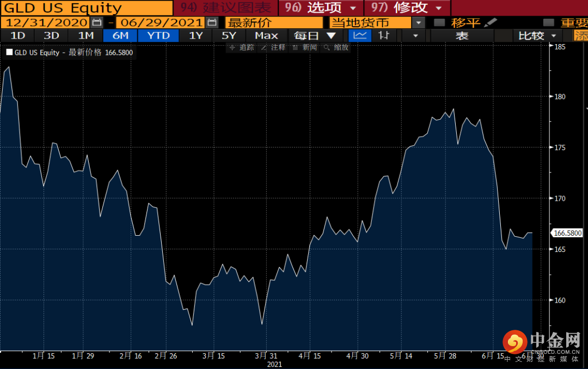Click the 175 price axis label
588x369 pixels.
coord(560,147)
